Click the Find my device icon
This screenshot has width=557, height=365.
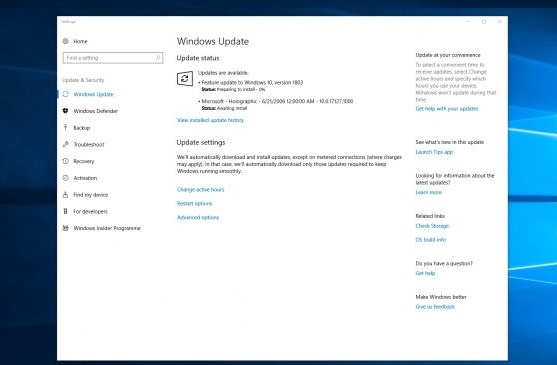click(x=65, y=195)
